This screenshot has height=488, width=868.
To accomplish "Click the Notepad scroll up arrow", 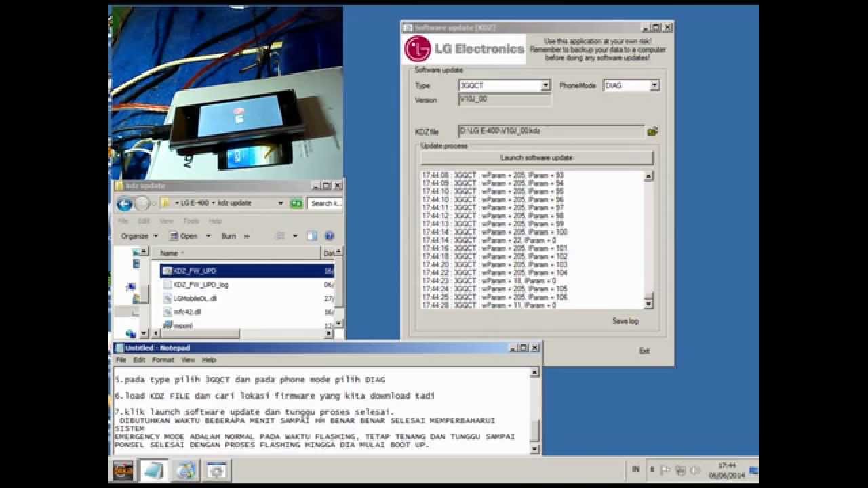I will coord(535,372).
